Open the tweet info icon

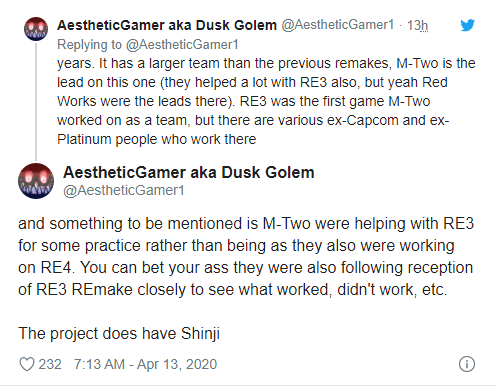pos(467,364)
